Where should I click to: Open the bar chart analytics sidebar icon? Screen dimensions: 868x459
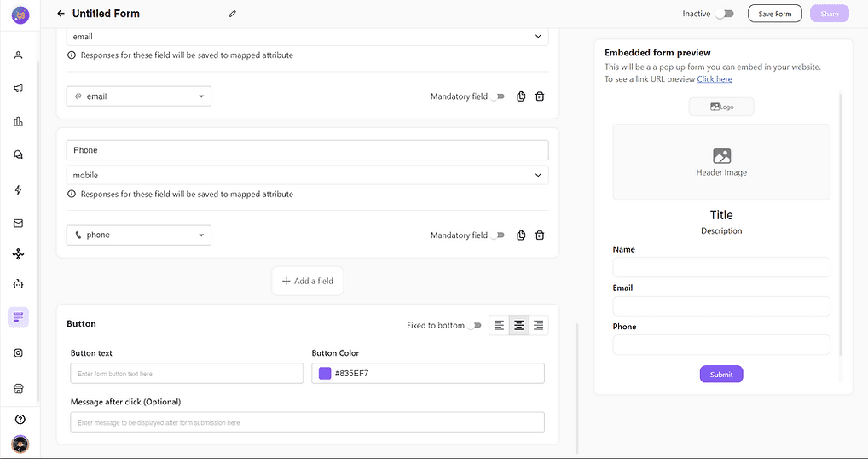point(18,121)
